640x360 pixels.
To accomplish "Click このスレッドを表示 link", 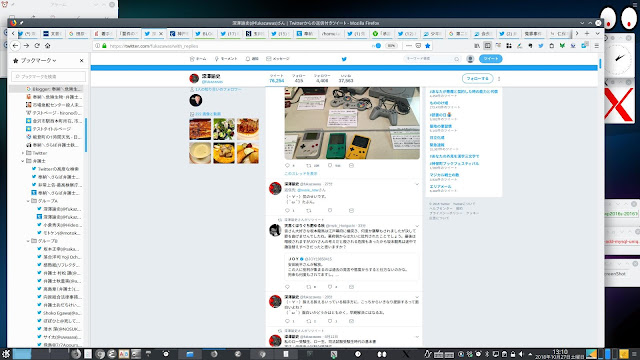I will tap(301, 173).
